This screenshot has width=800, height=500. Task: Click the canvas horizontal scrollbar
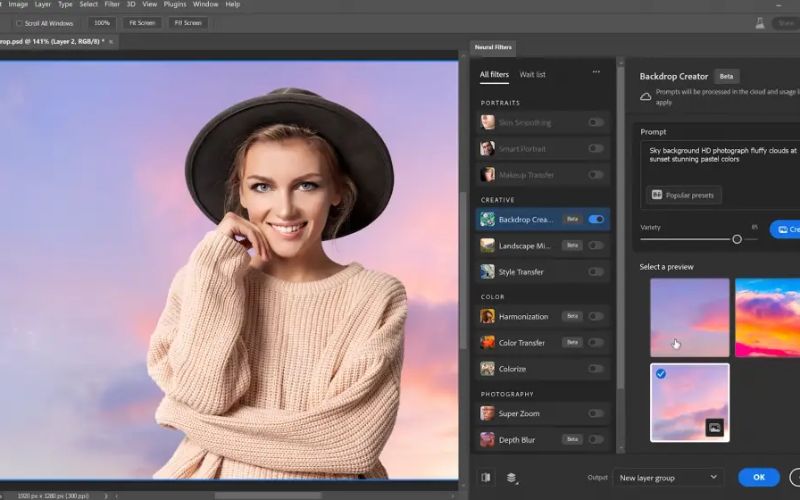(268, 495)
